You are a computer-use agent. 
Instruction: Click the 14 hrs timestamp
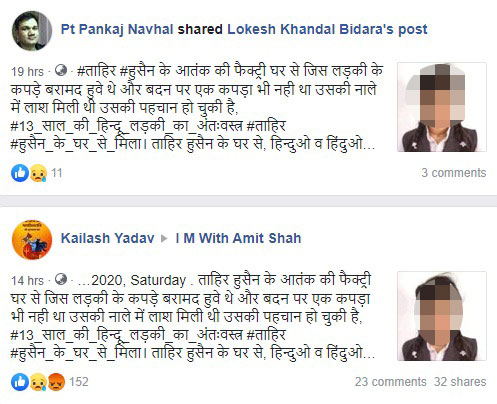27,281
